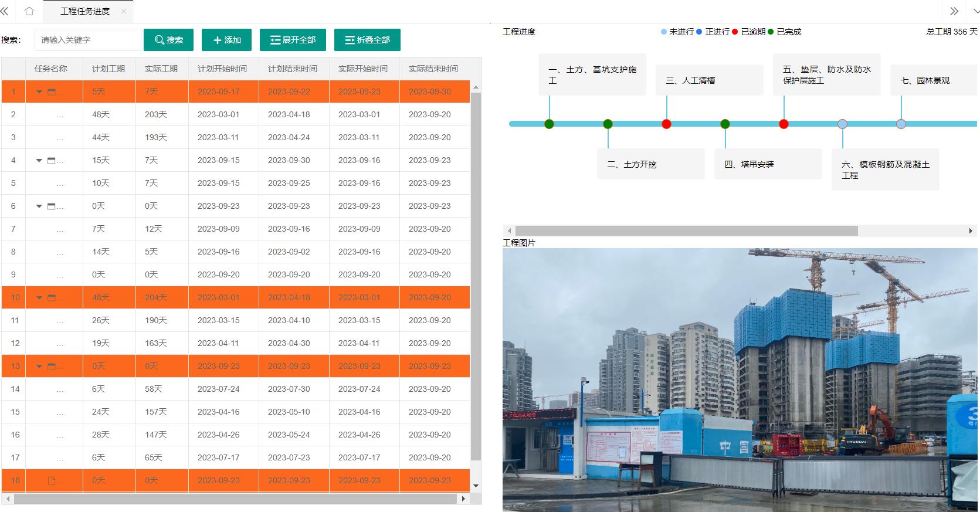The image size is (980, 512).
Task: Click the 添加 button
Action: [226, 40]
